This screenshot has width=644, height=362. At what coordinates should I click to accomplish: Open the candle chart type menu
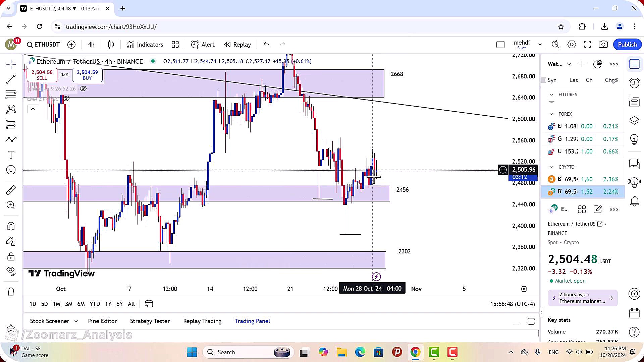pyautogui.click(x=111, y=45)
